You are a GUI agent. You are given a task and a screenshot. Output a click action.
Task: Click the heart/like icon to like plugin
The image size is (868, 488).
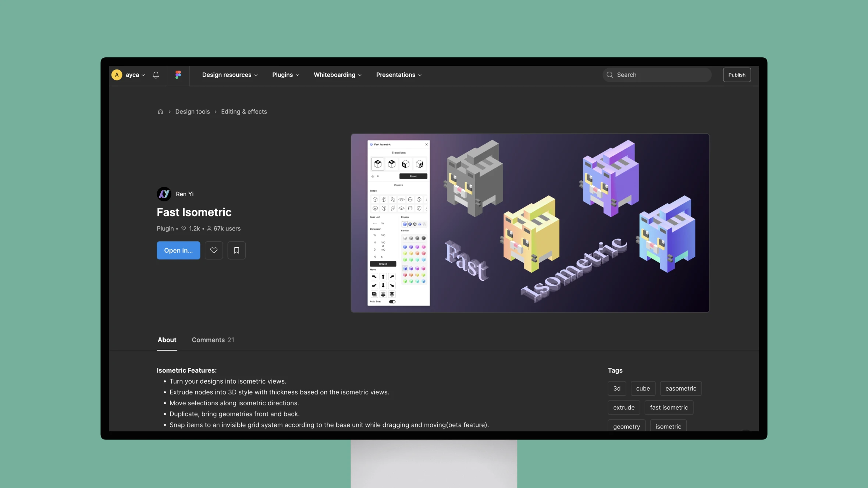click(213, 250)
